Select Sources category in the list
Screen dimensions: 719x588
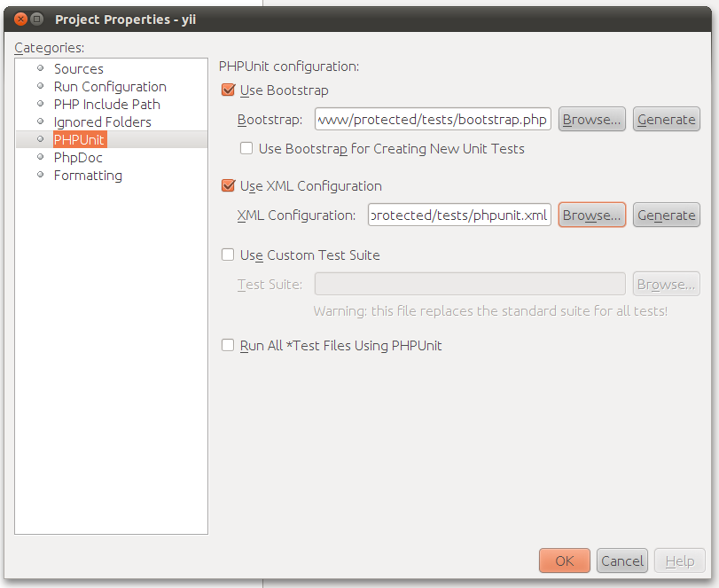(x=78, y=69)
